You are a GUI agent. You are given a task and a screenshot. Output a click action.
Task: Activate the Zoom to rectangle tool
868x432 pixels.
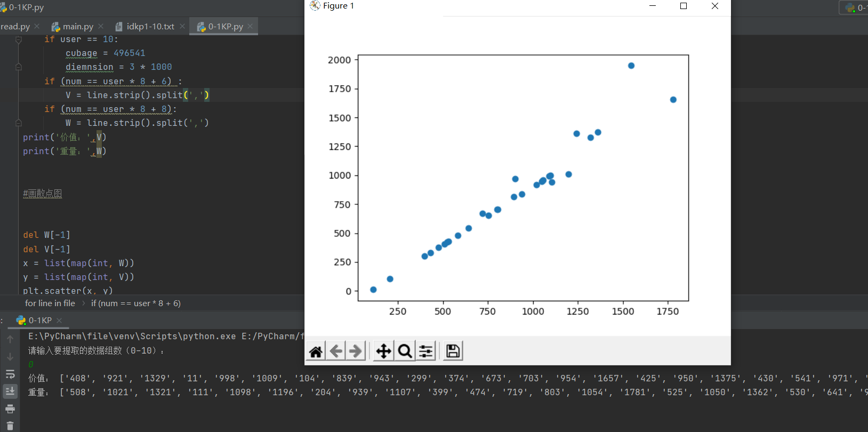[405, 351]
